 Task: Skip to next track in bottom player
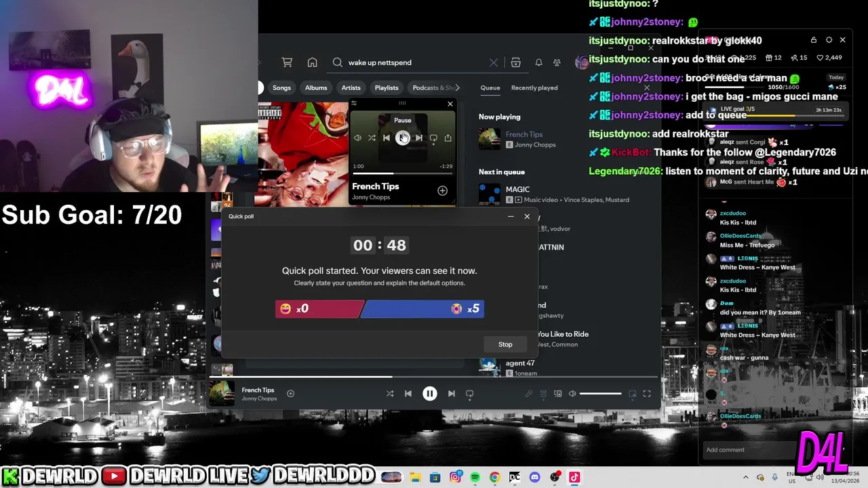451,393
